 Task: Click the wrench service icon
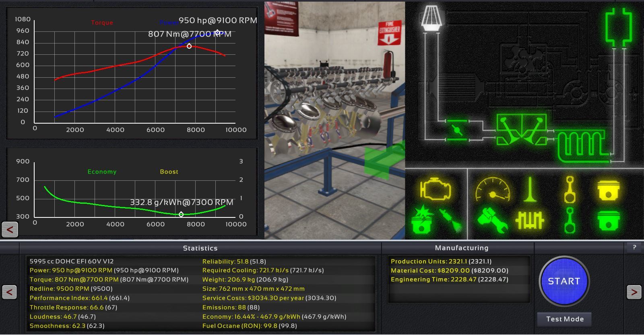coord(493,220)
